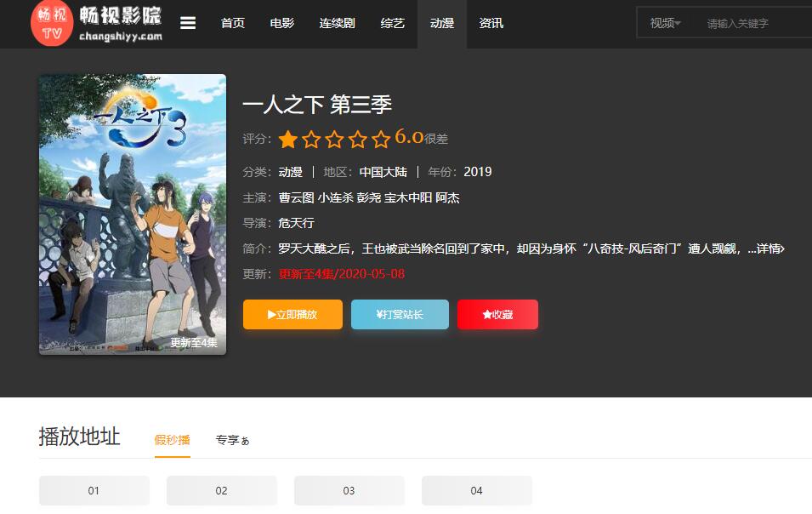The image size is (812, 514).
Task: Click the 一人之下 3 poster thumbnail
Action: coord(133,214)
